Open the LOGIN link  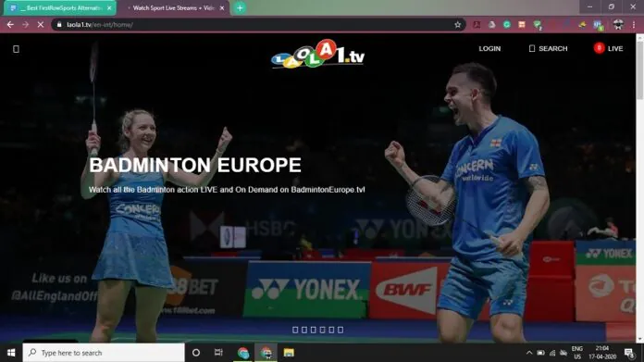pyautogui.click(x=489, y=48)
